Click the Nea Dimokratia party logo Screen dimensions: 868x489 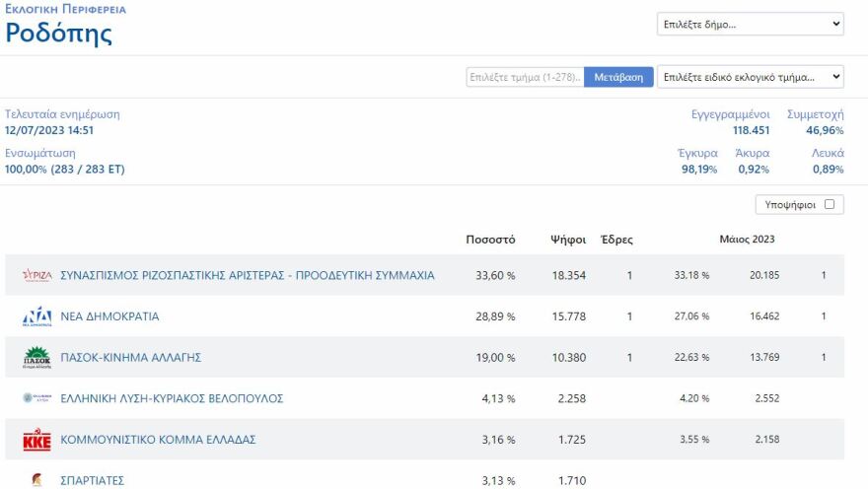click(x=36, y=316)
